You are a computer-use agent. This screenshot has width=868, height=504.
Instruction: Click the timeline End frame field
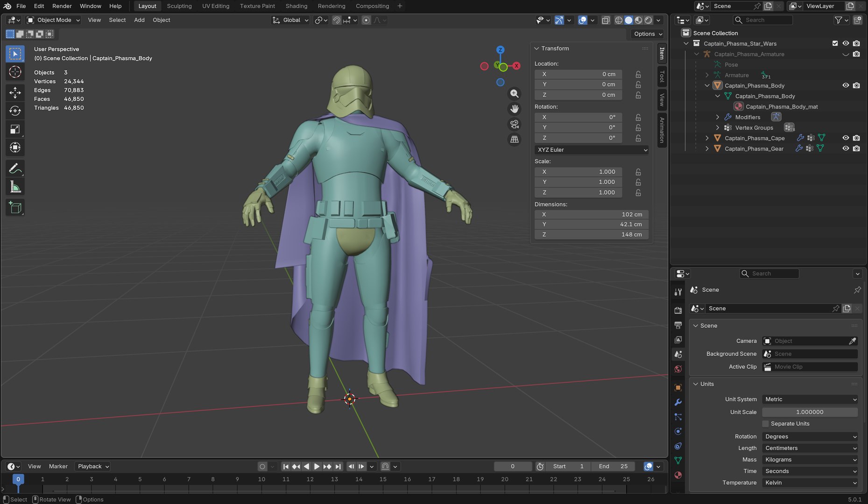tap(614, 466)
